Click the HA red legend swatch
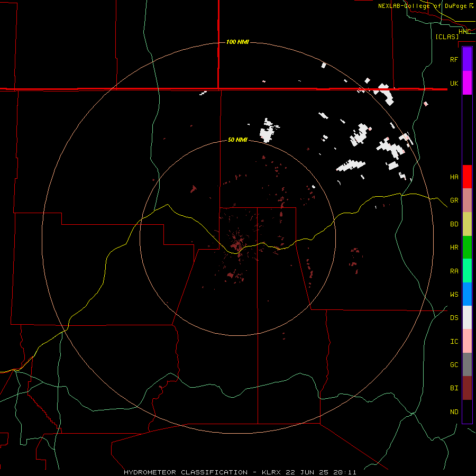Screen dimensions: 476x476 click(x=467, y=177)
